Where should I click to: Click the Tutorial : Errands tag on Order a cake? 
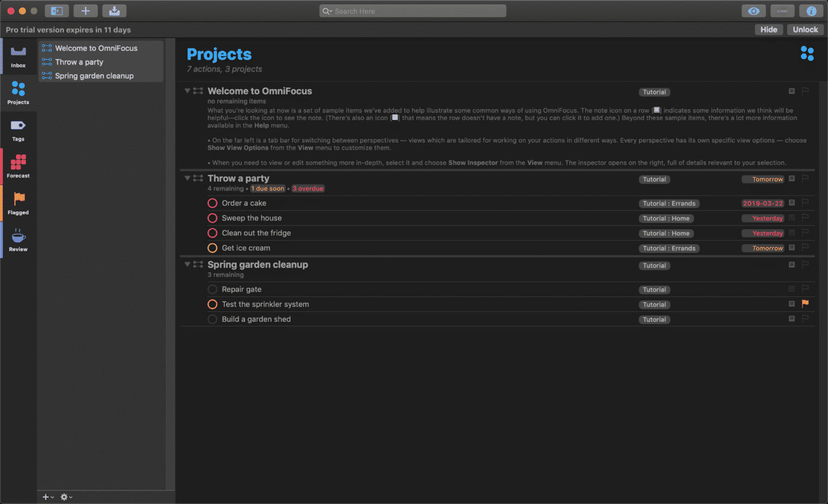[x=669, y=203]
